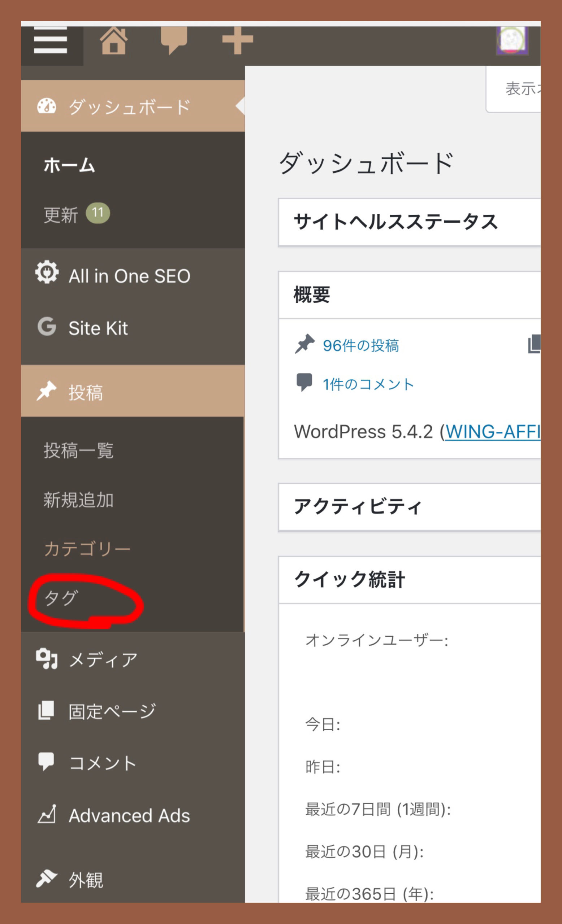Open the ダッシュボード menu item
The width and height of the screenshot is (562, 924).
pos(129,107)
